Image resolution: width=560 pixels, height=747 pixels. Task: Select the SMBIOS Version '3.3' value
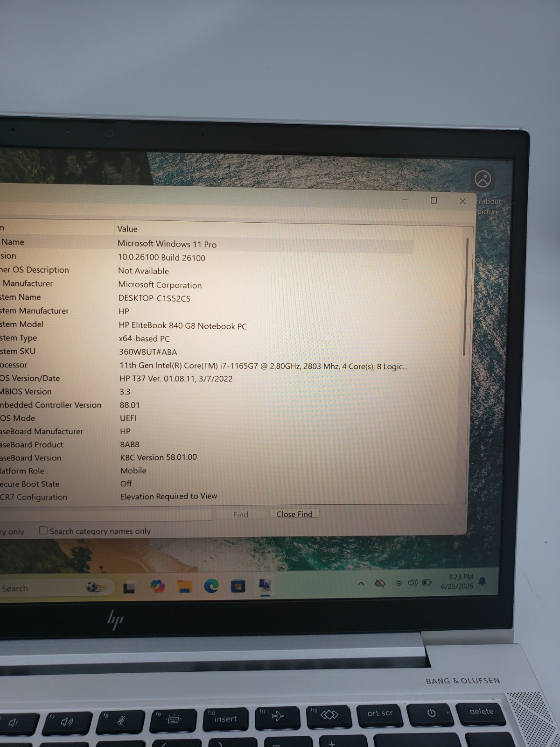click(x=125, y=392)
